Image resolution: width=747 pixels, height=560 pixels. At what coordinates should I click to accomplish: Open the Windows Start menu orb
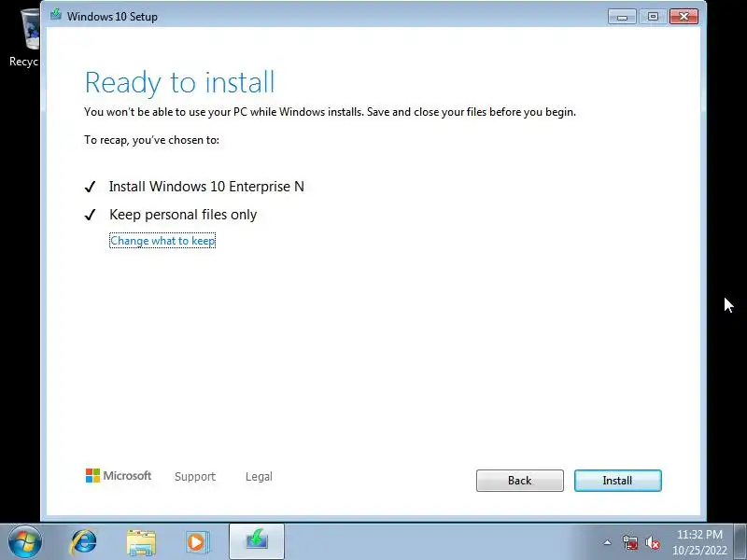(24, 541)
